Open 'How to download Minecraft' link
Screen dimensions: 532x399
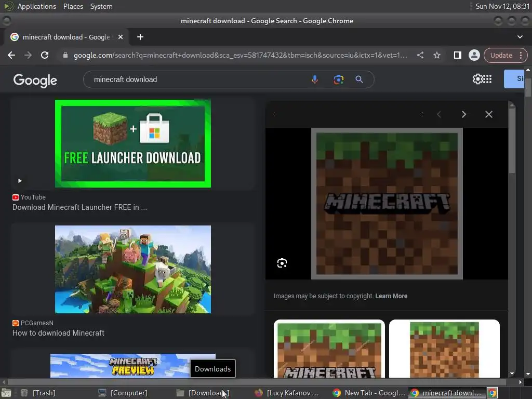58,333
